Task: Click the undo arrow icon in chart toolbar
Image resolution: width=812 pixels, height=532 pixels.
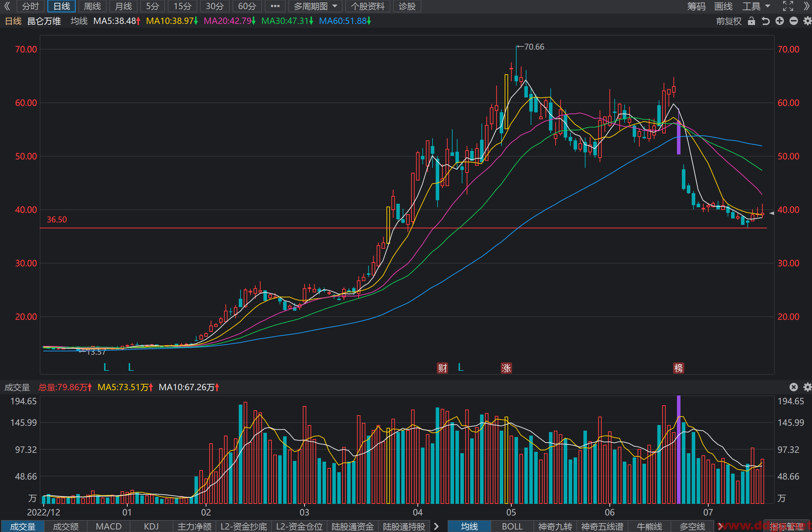Action: click(x=766, y=21)
